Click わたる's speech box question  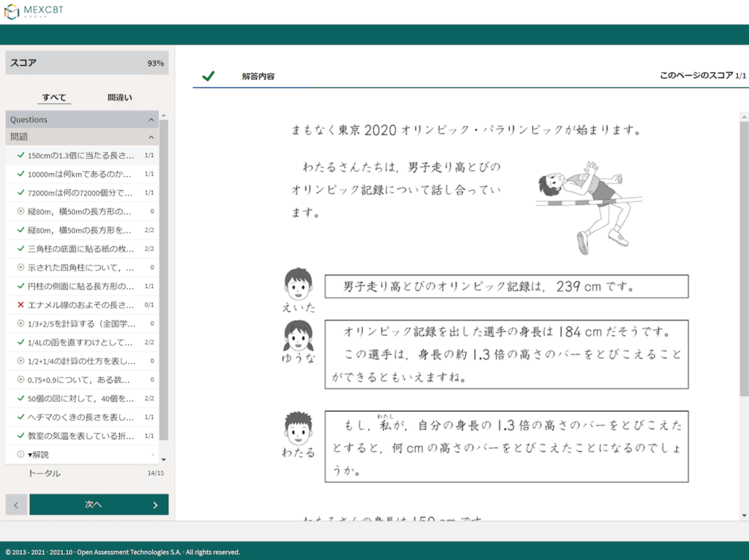[506, 447]
